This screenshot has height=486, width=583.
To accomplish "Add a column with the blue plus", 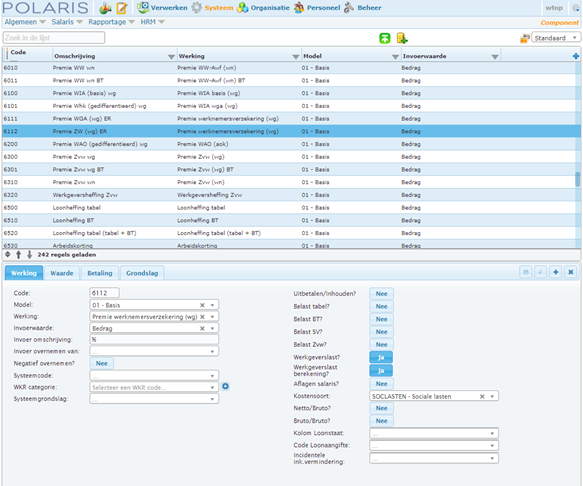I will (576, 56).
